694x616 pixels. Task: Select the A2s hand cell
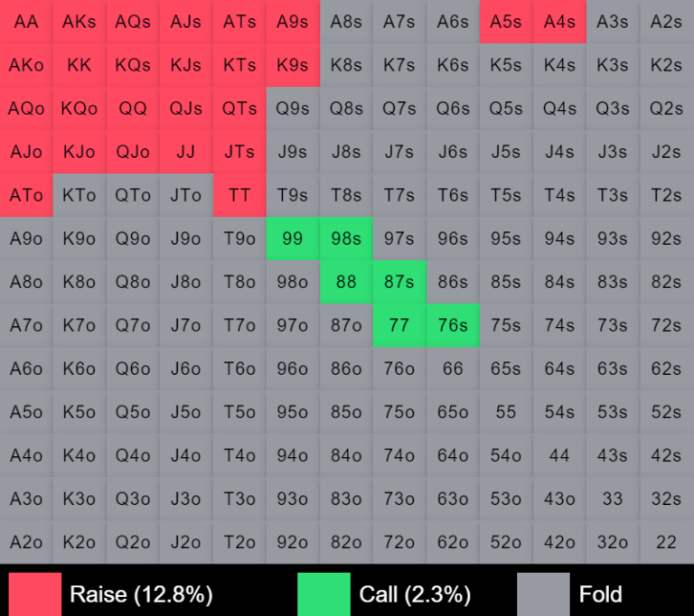667,22
